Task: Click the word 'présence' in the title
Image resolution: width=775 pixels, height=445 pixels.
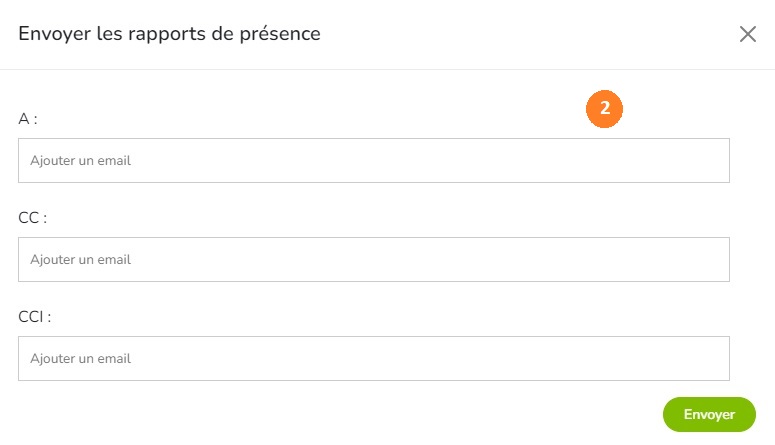Action: 280,35
